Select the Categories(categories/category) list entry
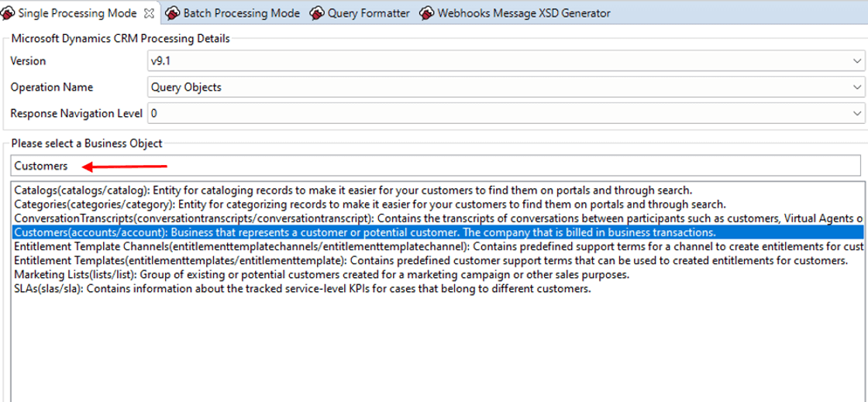This screenshot has width=868, height=402. click(437, 204)
